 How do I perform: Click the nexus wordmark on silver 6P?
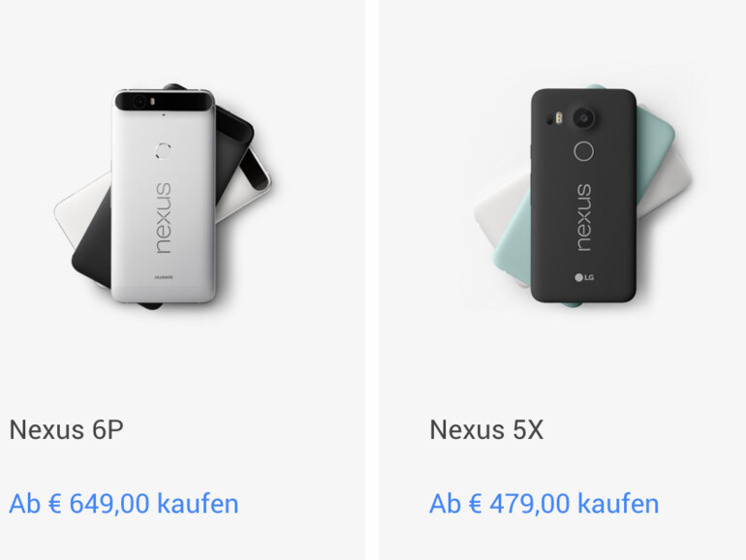click(163, 218)
